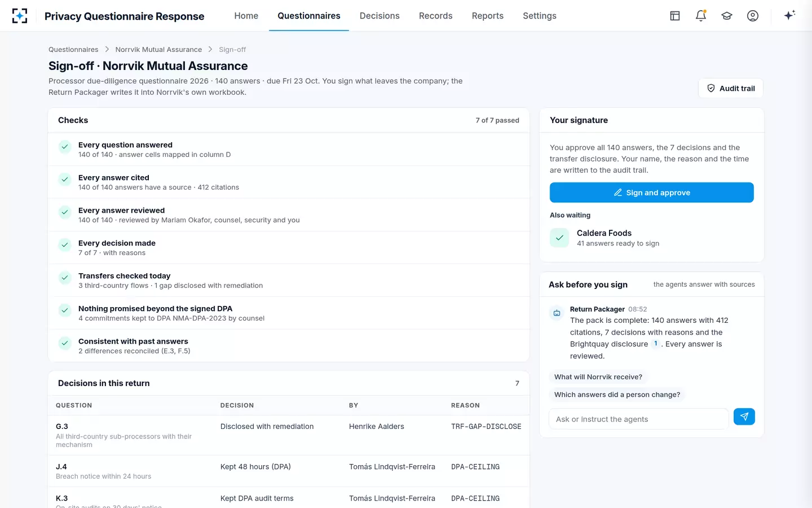Image resolution: width=812 pixels, height=508 pixels.
Task: Open the Records tab
Action: [x=436, y=16]
